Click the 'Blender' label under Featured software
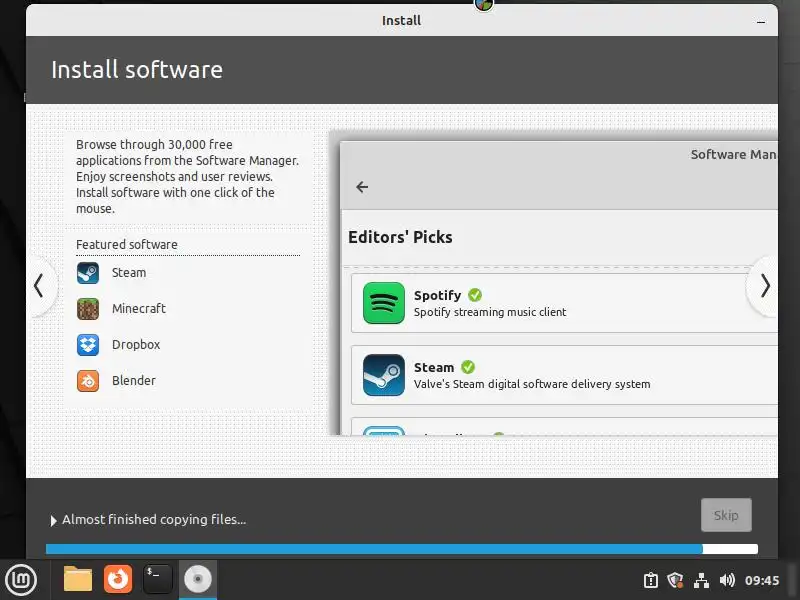The image size is (800, 600). (134, 381)
